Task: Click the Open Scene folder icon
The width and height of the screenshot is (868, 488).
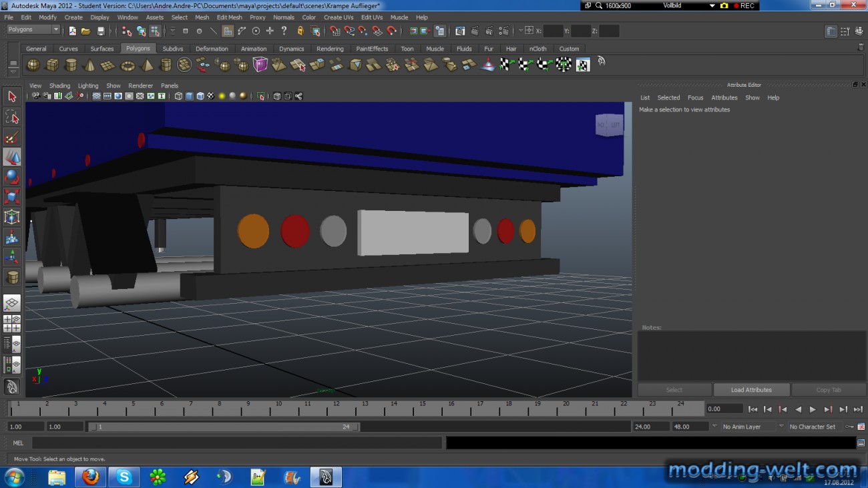Action: [86, 31]
